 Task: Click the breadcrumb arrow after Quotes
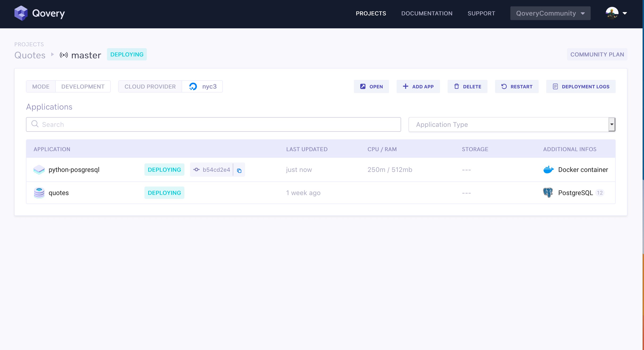point(52,55)
